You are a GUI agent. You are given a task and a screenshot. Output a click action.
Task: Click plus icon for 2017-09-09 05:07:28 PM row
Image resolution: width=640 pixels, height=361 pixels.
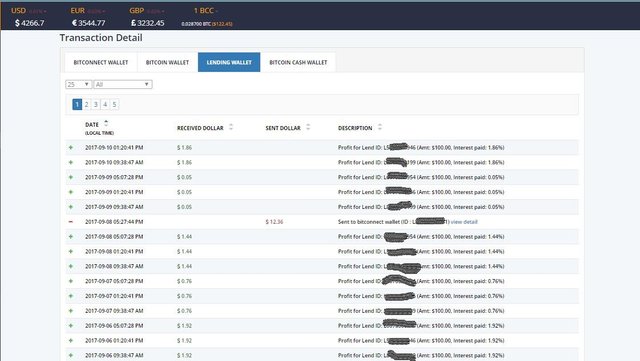click(71, 177)
